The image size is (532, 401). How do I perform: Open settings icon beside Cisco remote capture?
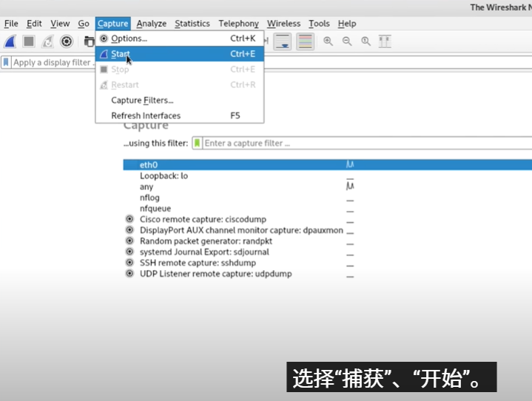click(x=129, y=220)
